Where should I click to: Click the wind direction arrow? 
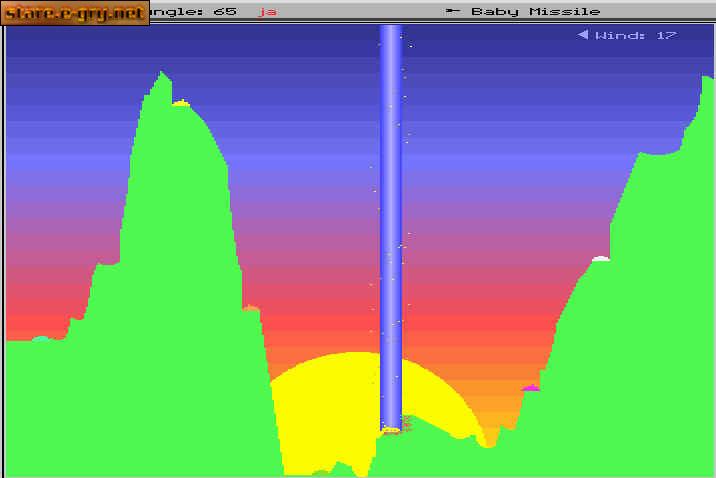[582, 35]
